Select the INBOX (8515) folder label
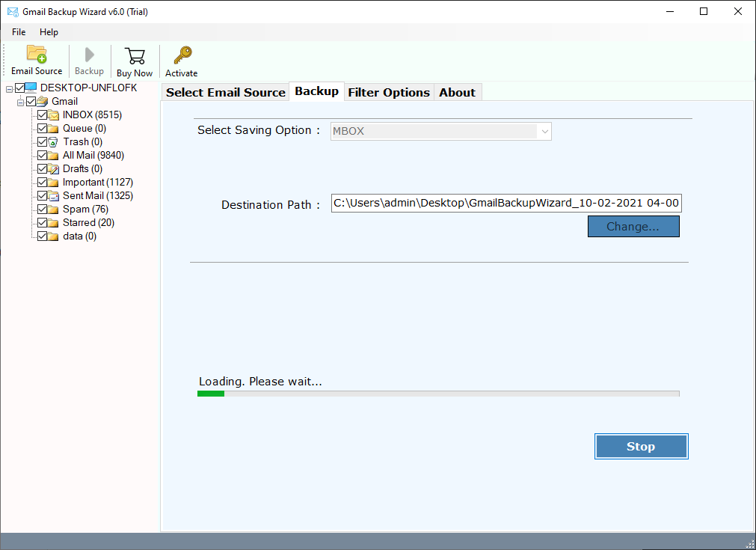The image size is (756, 550). [x=92, y=114]
